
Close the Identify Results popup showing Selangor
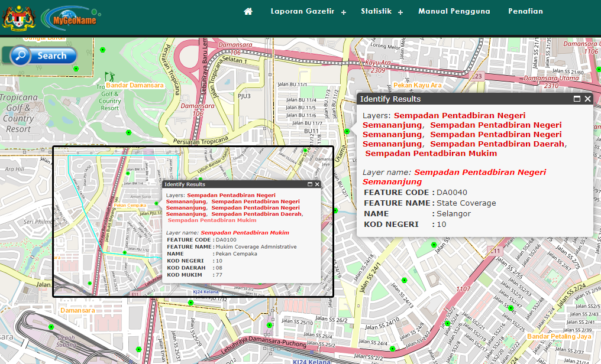point(587,99)
